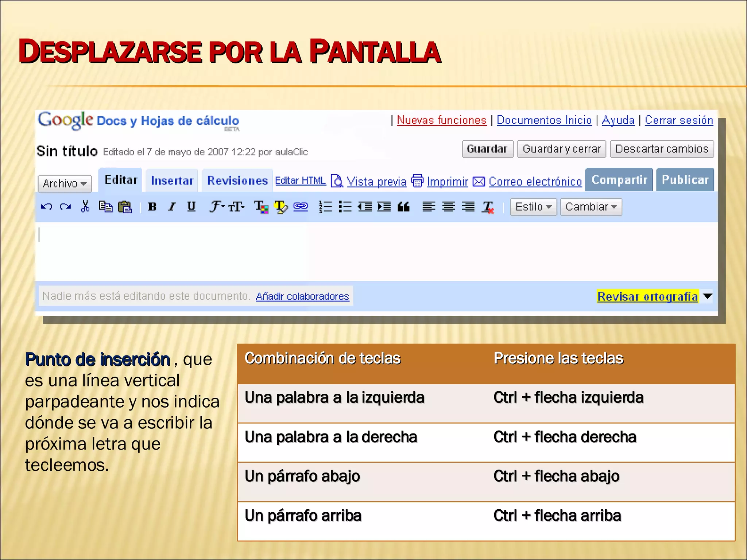Click the Sin título document title
Viewport: 747px width, 560px height.
(67, 151)
